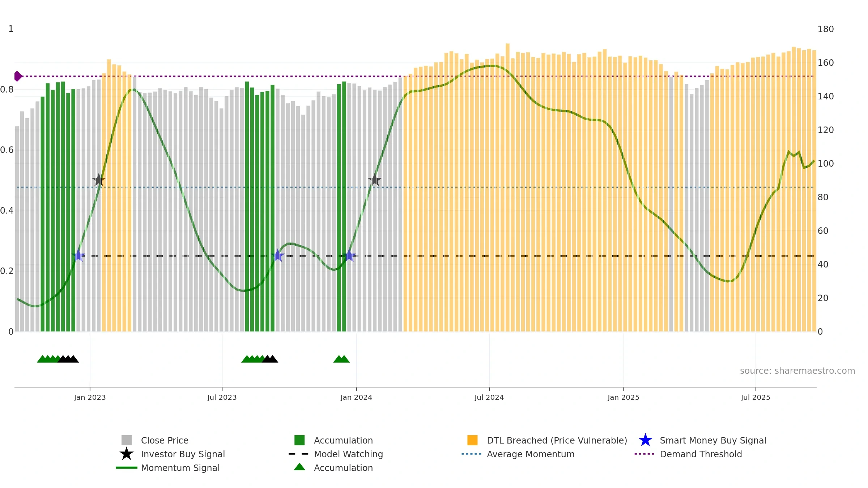Click the green Accumulation square legend swatch

pos(299,440)
